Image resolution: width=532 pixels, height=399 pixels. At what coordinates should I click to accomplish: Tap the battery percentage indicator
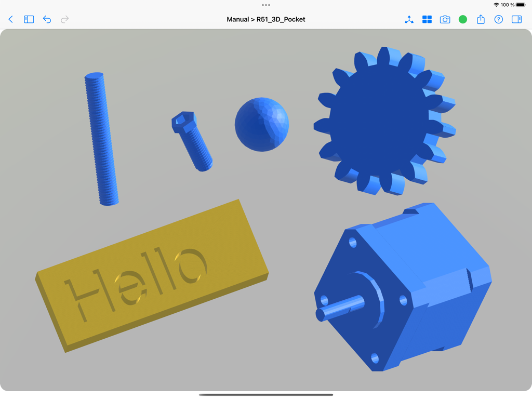point(507,4)
